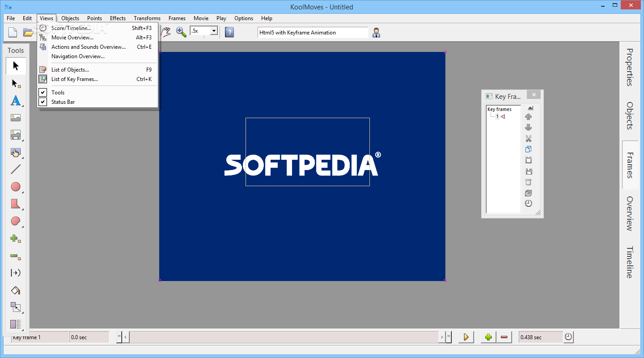Select the red polygon shape tool
The height and width of the screenshot is (358, 644).
[16, 204]
